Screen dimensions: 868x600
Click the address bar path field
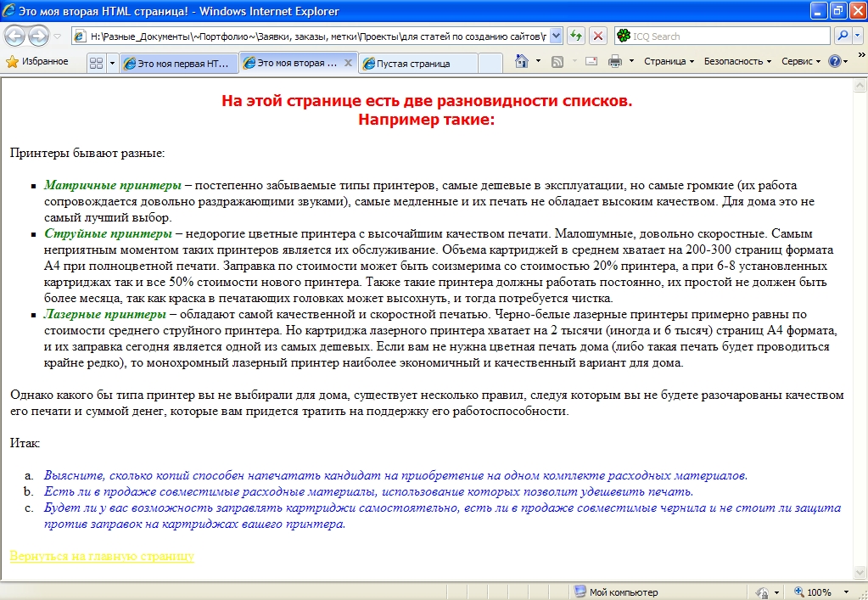point(318,36)
